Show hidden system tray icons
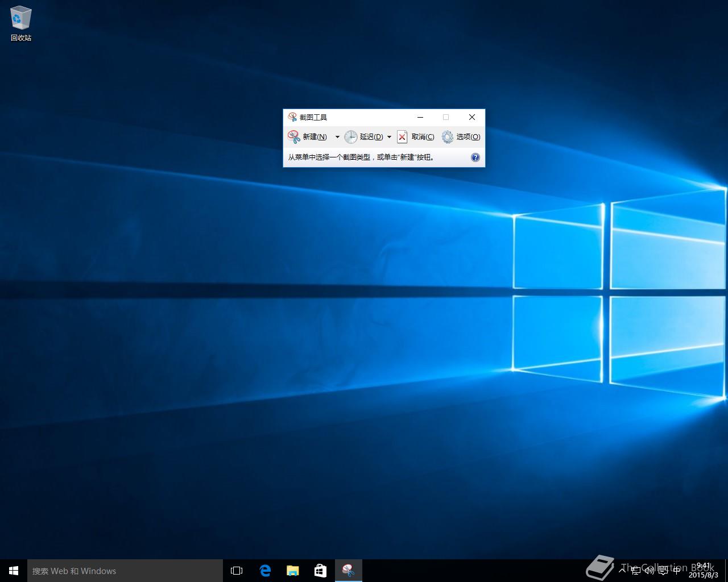728x582 pixels. (x=622, y=570)
